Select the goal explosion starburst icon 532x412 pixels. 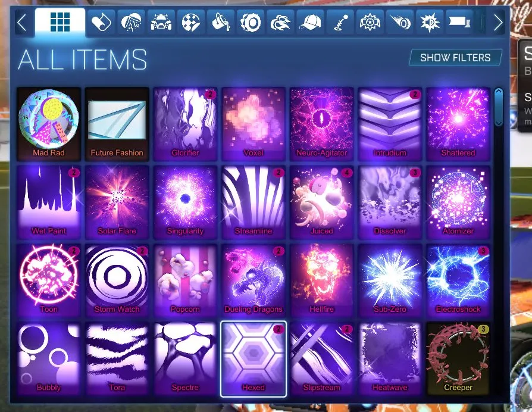[430, 22]
